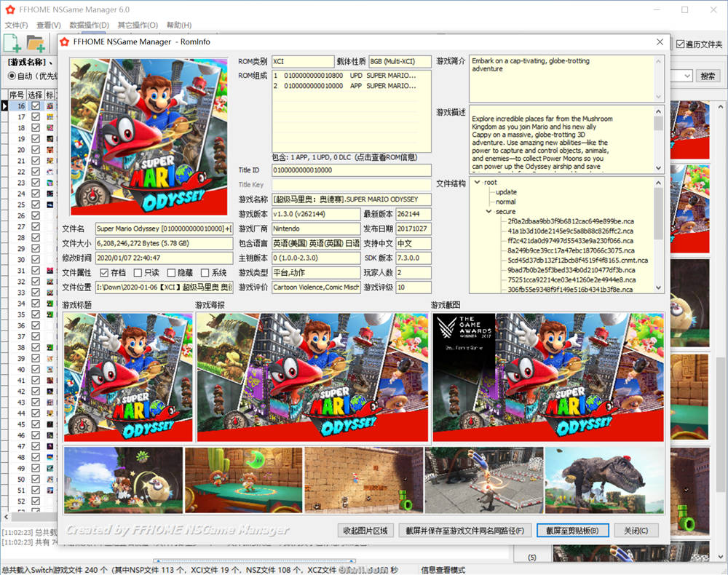Click the 序号 column header
This screenshot has height=575, width=728.
(x=17, y=95)
